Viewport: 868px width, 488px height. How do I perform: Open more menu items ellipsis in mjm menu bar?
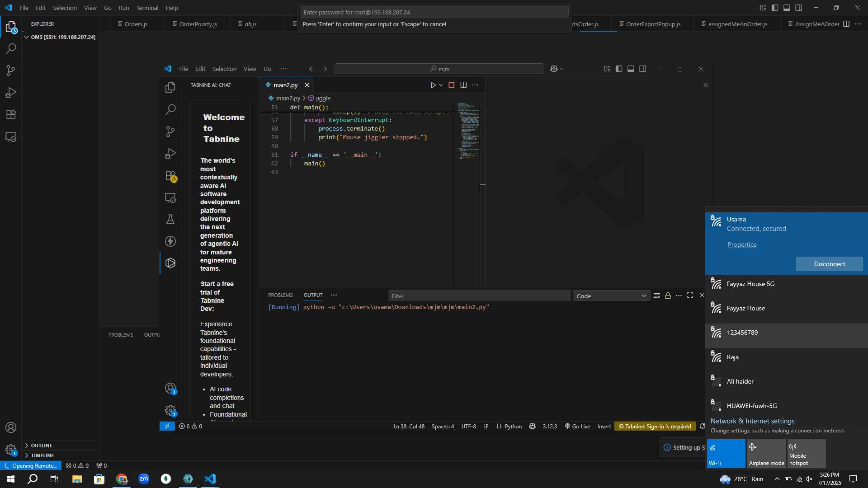[283, 69]
